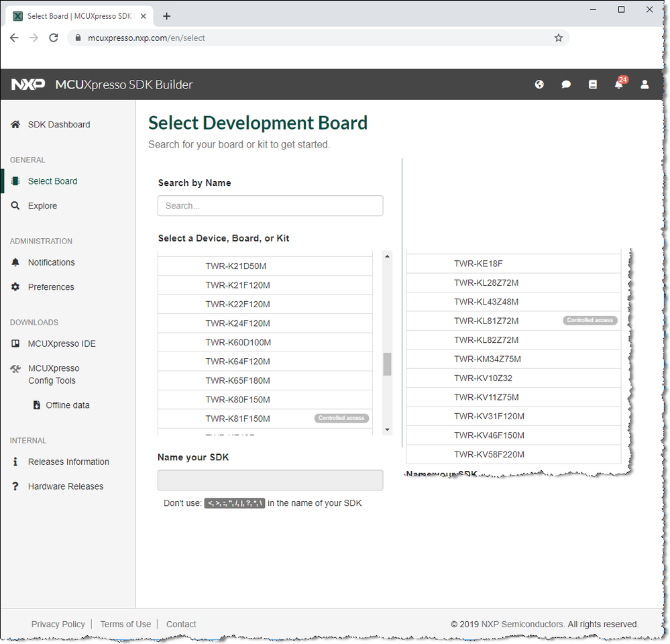Select TWR-KV58F220M board
Image resolution: width=670 pixels, height=644 pixels.
514,454
